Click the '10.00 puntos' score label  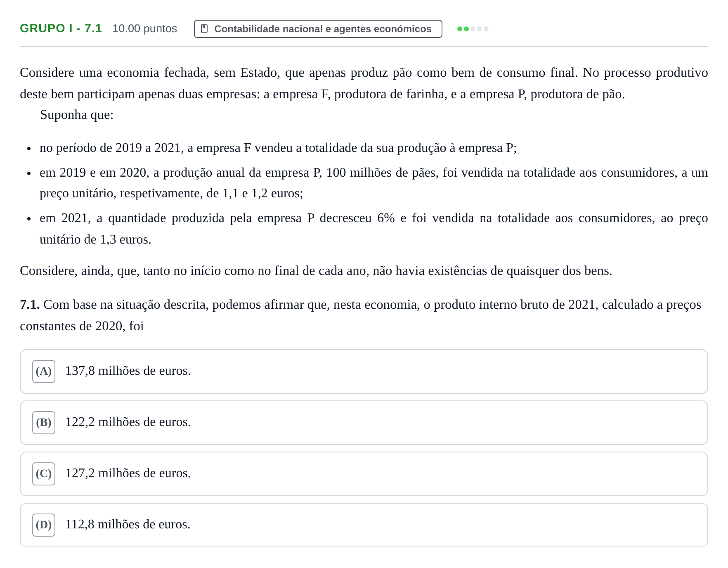click(145, 28)
